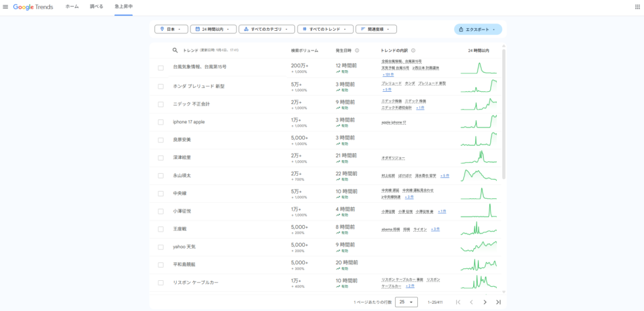
Task: Switch to the ホーム tab
Action: pyautogui.click(x=72, y=7)
